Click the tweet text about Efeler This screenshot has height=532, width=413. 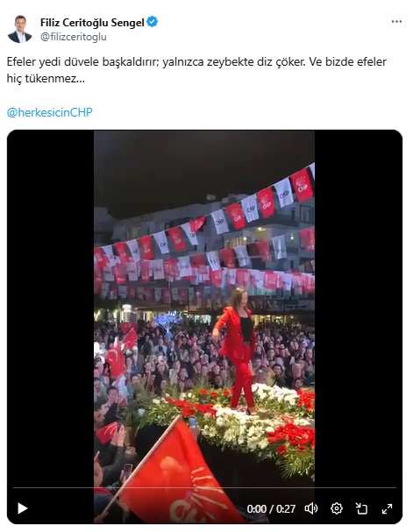coord(196,70)
